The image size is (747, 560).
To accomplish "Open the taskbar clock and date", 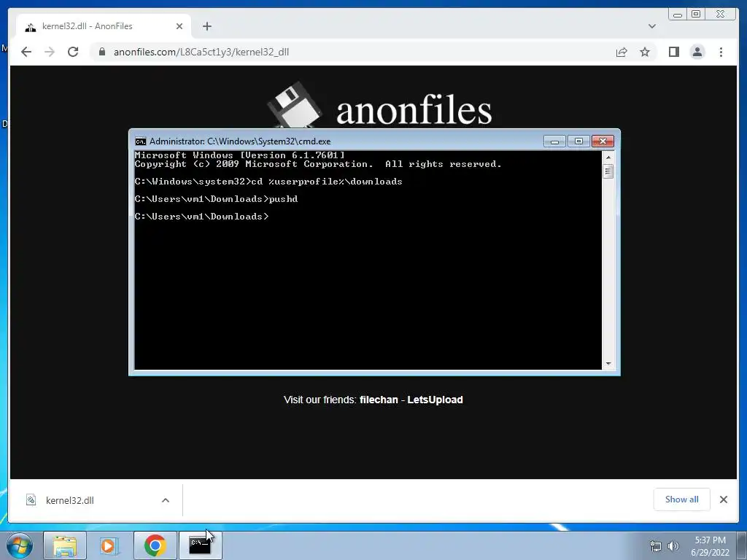I will 710,546.
